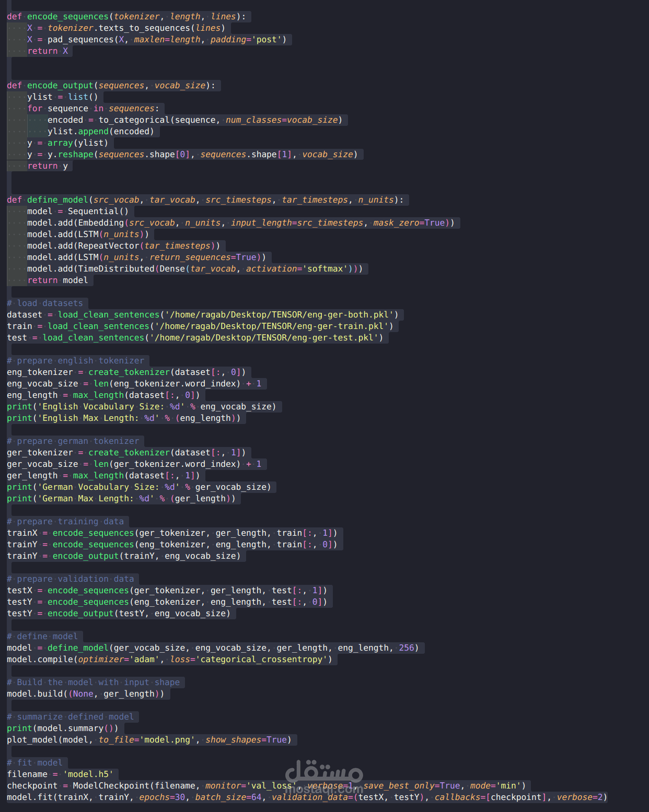
Task: Click the comment '# fit model'
Action: pos(34,763)
